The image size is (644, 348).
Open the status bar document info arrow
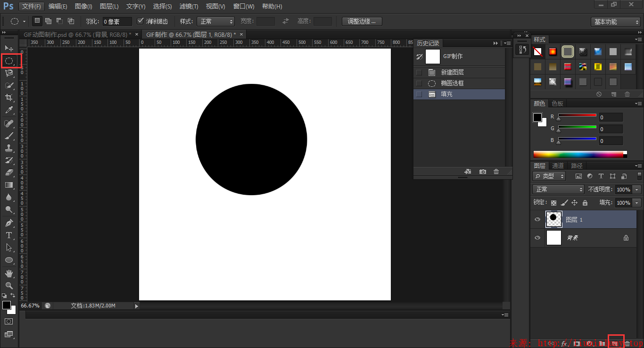137,306
